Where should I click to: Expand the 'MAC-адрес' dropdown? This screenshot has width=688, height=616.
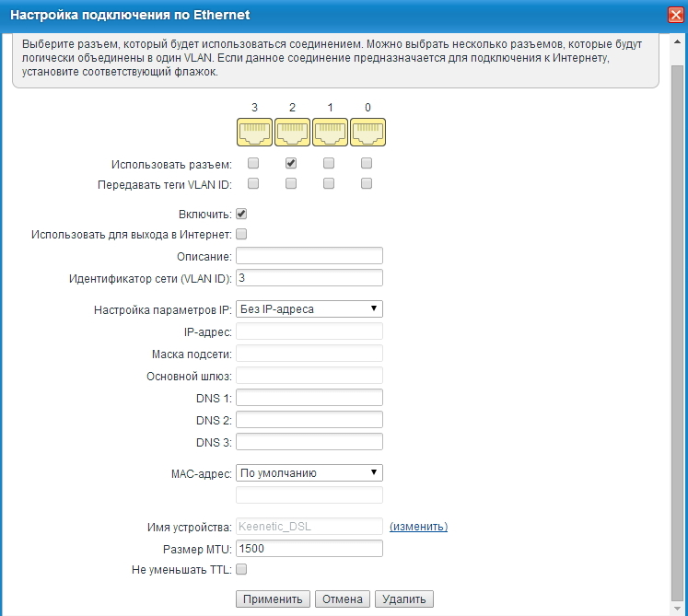coord(309,472)
